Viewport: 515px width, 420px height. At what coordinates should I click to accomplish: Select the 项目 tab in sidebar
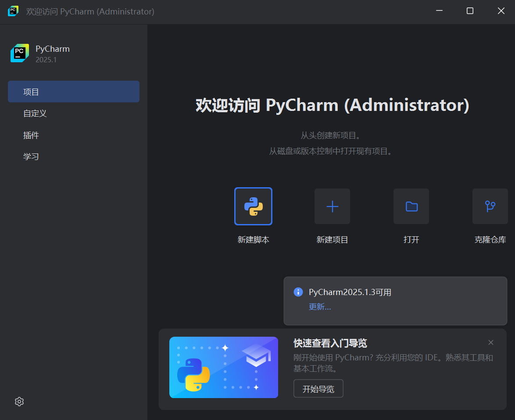tap(74, 92)
